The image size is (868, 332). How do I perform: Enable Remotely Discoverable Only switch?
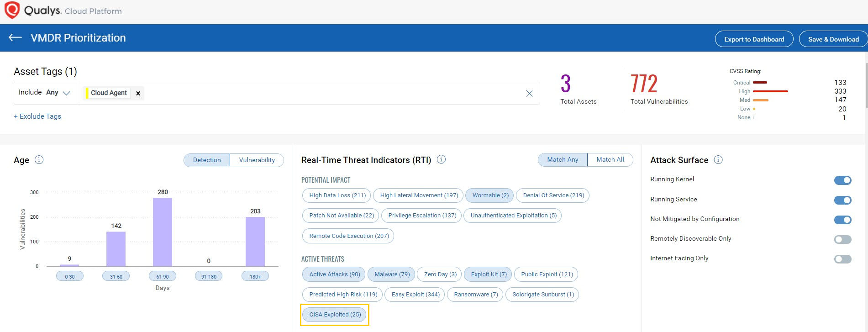(x=843, y=239)
